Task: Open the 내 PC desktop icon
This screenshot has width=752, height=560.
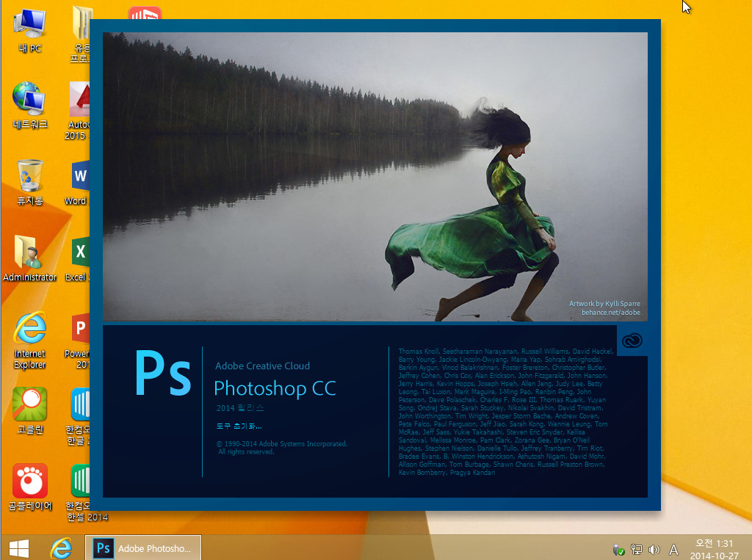Action: 29,30
